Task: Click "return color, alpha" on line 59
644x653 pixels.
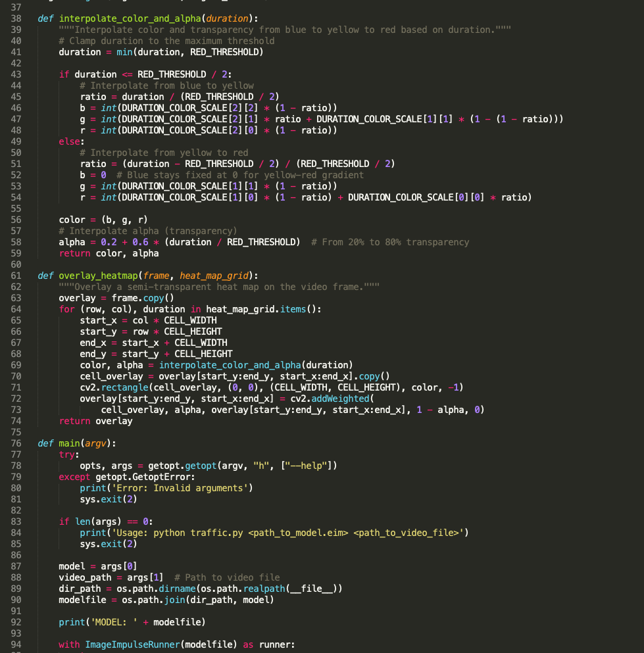Action: 109,254
